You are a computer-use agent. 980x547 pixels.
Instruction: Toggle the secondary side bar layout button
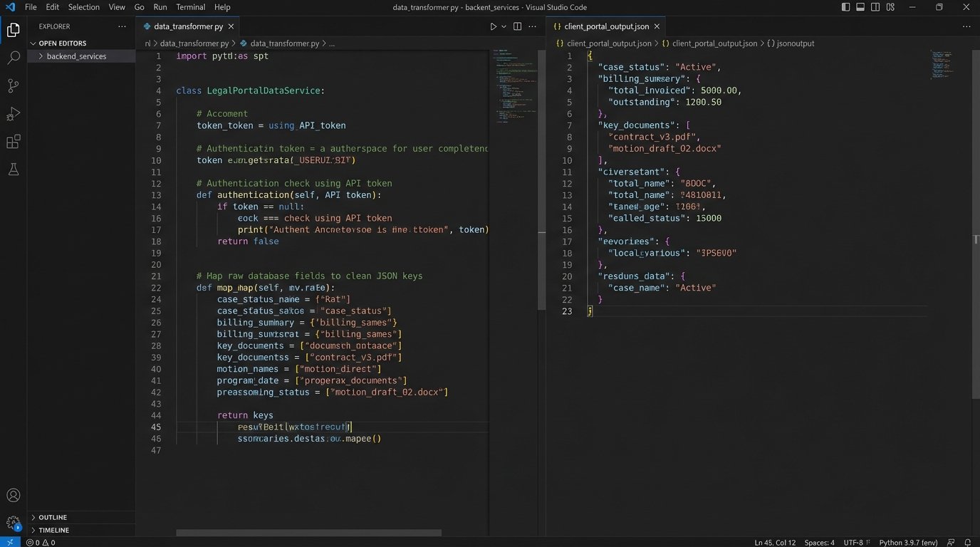point(875,7)
